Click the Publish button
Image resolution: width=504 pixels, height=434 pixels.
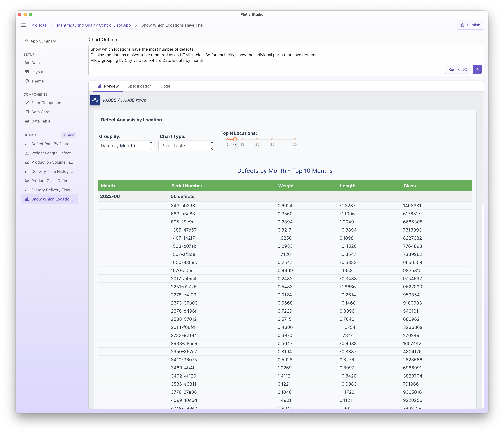pos(470,25)
